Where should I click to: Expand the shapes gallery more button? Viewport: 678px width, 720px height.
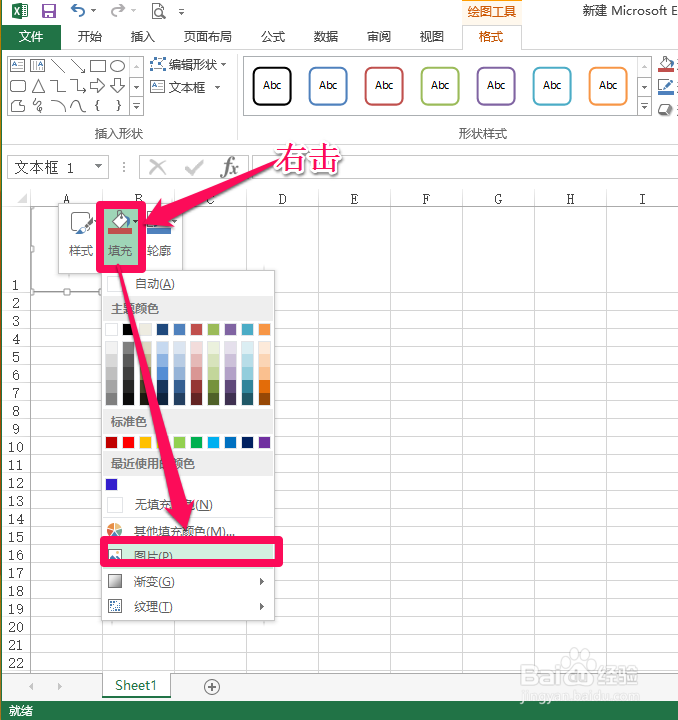[x=136, y=106]
